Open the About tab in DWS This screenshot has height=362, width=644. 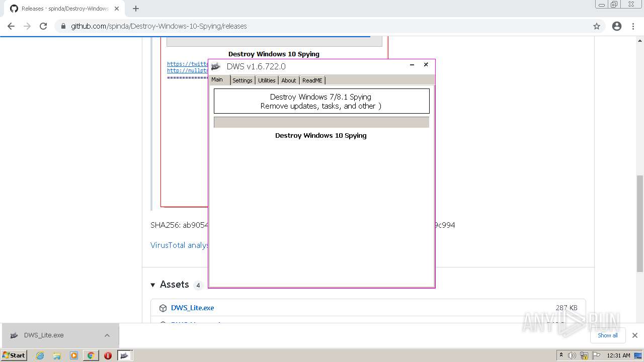(289, 80)
